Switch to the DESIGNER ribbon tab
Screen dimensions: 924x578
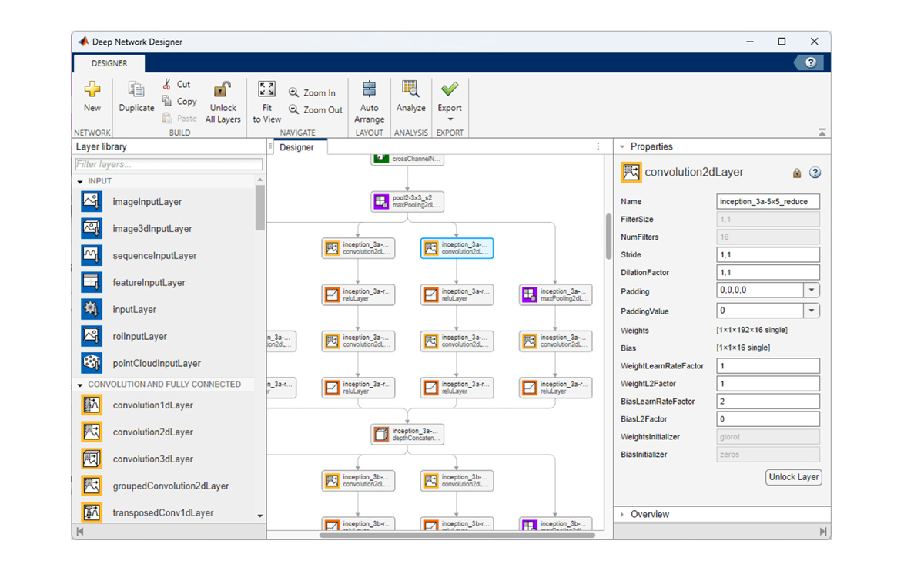108,63
